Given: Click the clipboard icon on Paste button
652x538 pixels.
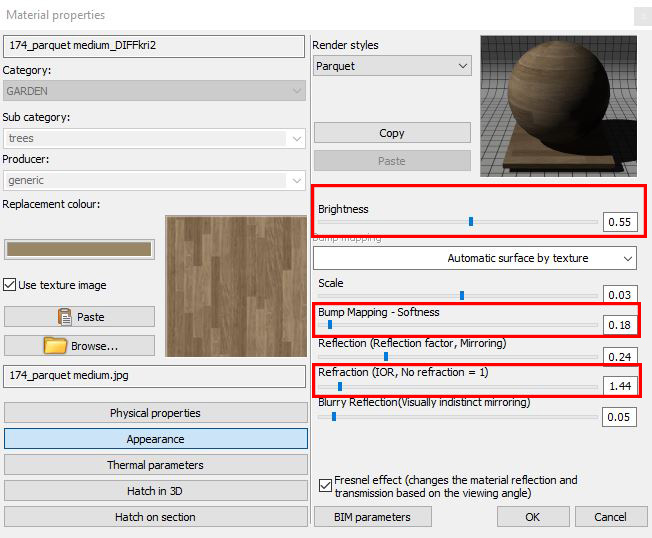Looking at the screenshot, I should click(x=64, y=317).
